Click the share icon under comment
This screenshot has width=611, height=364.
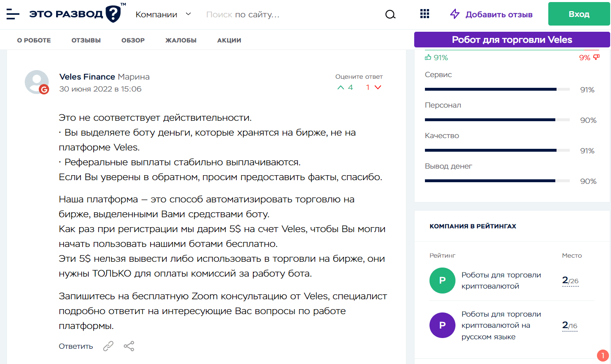[129, 346]
